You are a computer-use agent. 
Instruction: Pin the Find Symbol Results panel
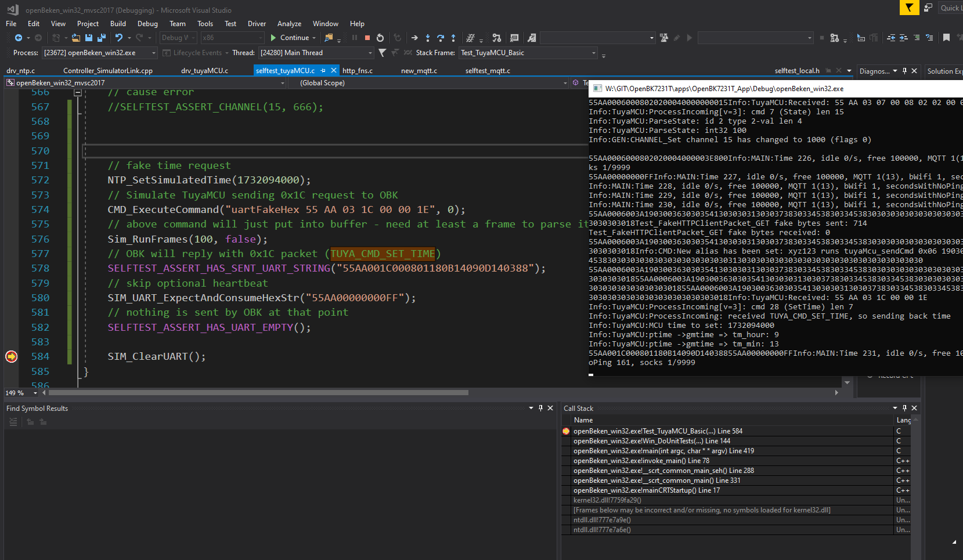pos(540,408)
